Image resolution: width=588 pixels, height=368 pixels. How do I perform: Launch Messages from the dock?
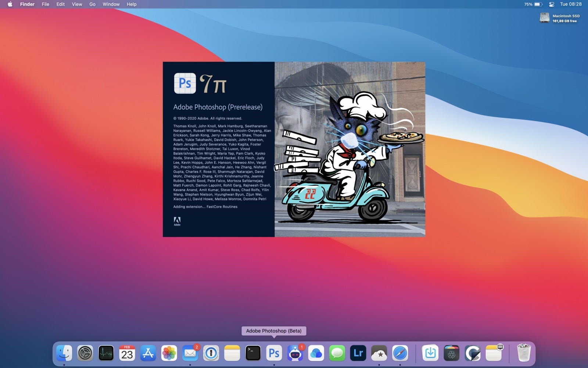coord(337,353)
